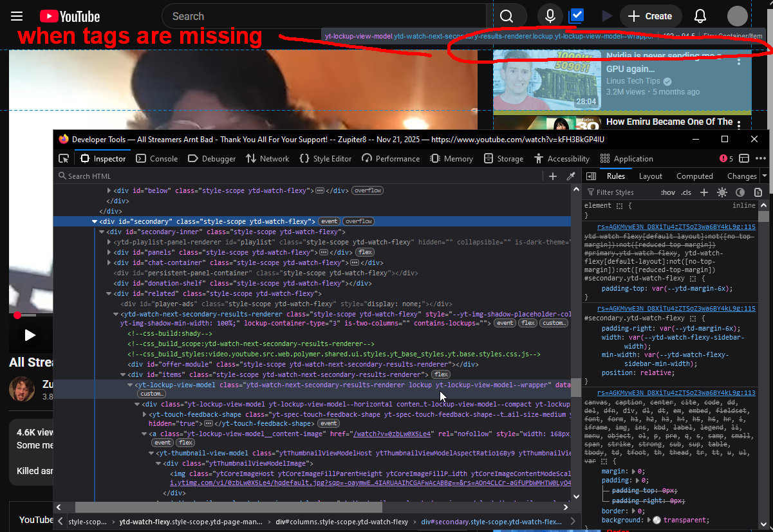773x532 pixels.
Task: Focus the Filter Styles input
Action: [x=621, y=192]
